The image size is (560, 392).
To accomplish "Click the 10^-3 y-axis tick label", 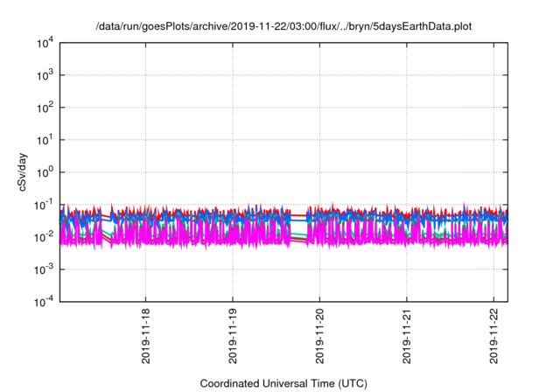I will tap(45, 269).
